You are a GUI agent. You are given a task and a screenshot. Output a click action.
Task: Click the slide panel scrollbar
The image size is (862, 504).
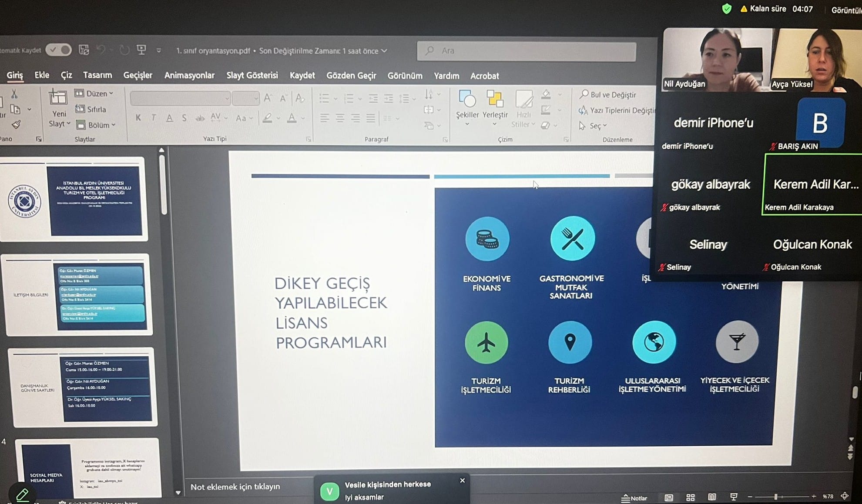(163, 185)
